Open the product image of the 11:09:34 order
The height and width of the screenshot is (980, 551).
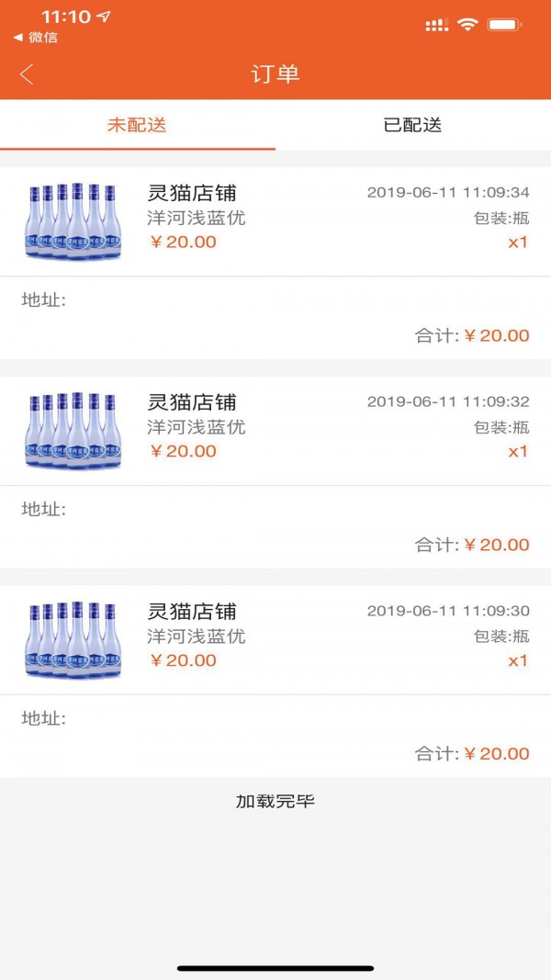[x=73, y=220]
